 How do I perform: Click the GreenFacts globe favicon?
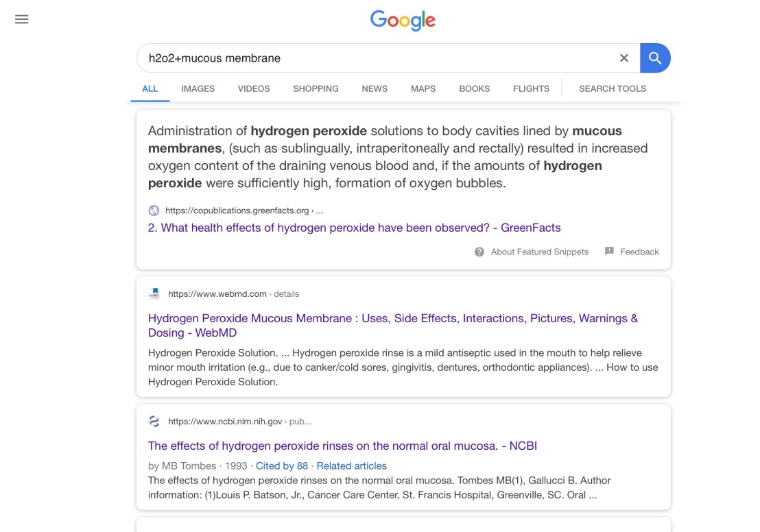(x=154, y=210)
